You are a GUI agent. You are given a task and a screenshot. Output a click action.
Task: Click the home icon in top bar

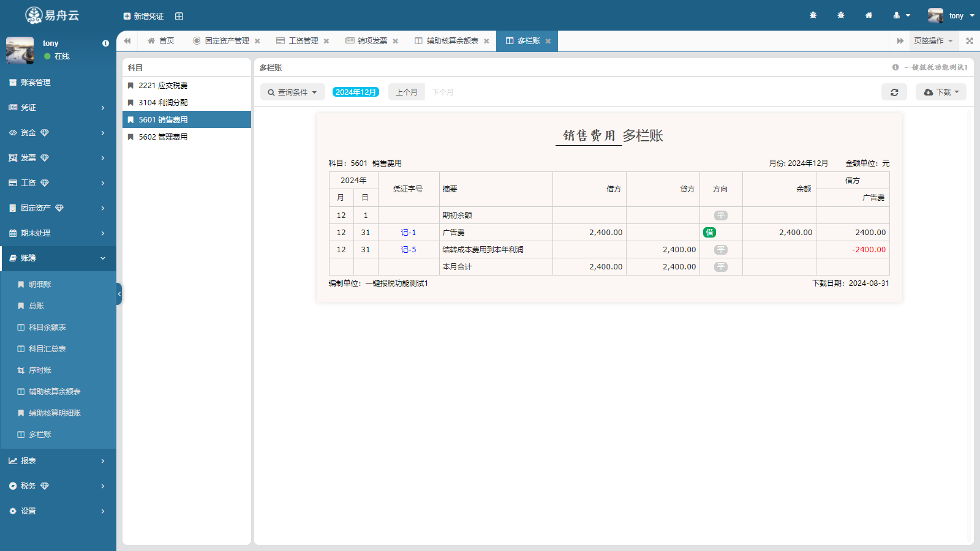pyautogui.click(x=869, y=15)
